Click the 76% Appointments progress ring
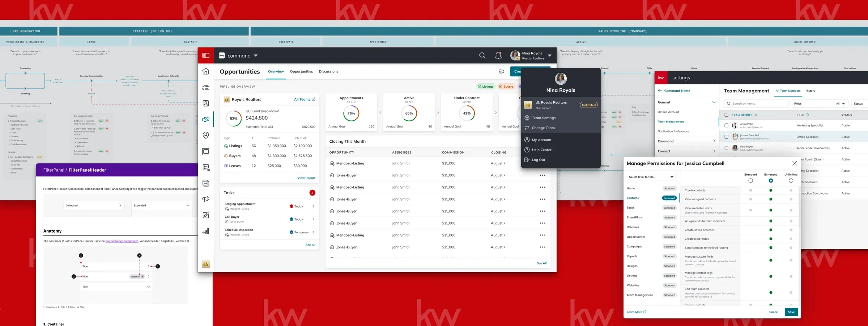Image resolution: width=868 pixels, height=326 pixels. coord(351,113)
